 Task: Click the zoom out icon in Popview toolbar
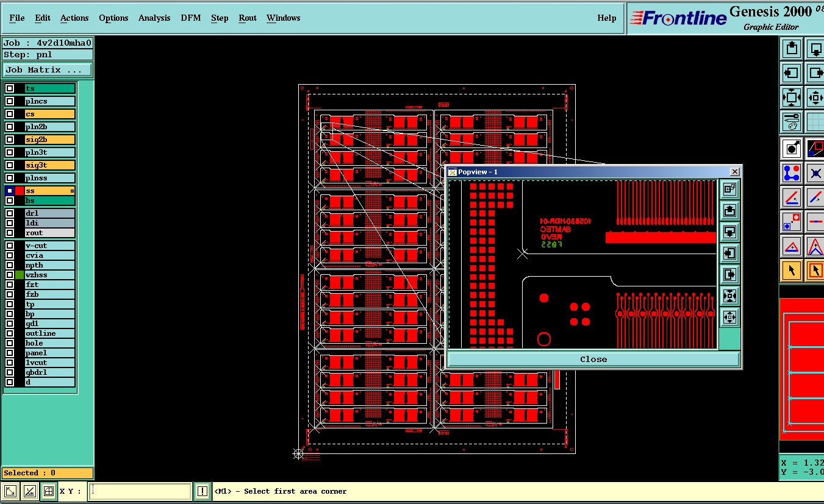pos(729,316)
